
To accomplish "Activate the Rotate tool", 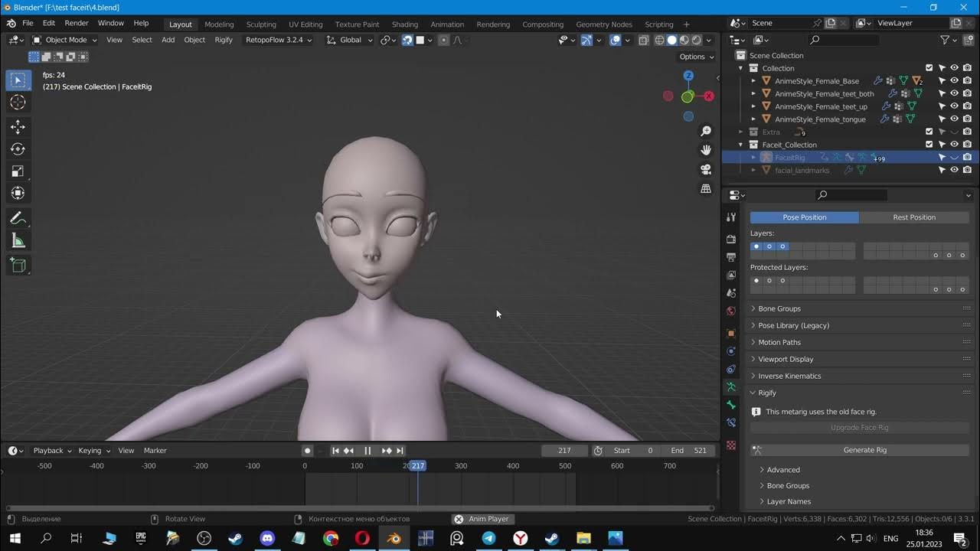I will pyautogui.click(x=18, y=149).
